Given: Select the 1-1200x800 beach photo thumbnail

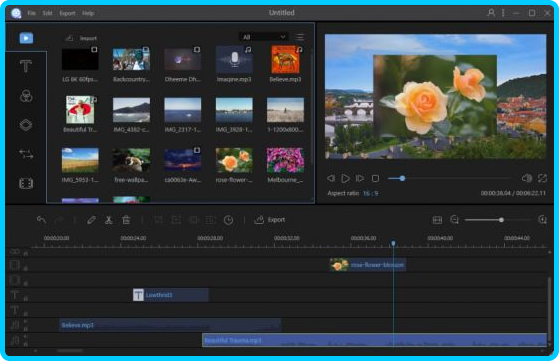Looking at the screenshot, I should (285, 110).
